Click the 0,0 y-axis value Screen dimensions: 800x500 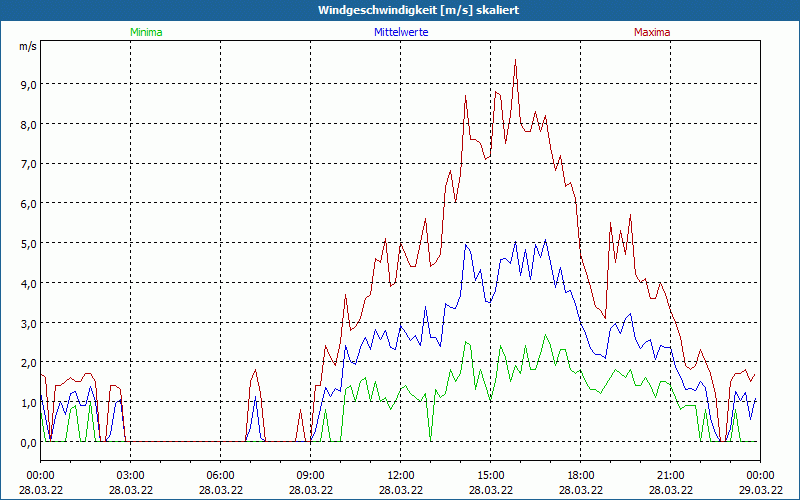[x=28, y=443]
